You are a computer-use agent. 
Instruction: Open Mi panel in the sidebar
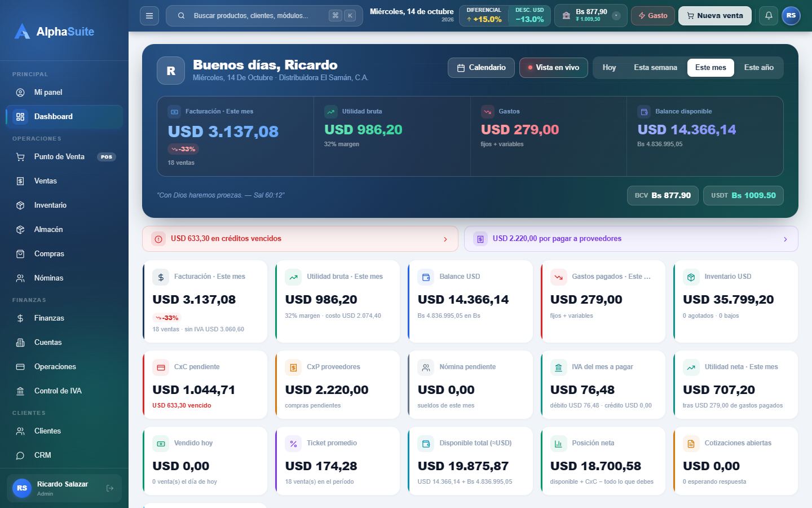point(64,93)
